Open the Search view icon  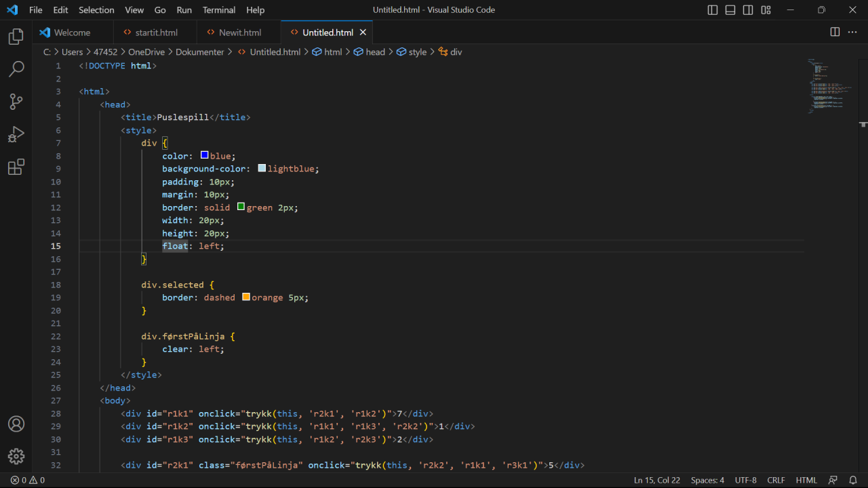click(16, 69)
